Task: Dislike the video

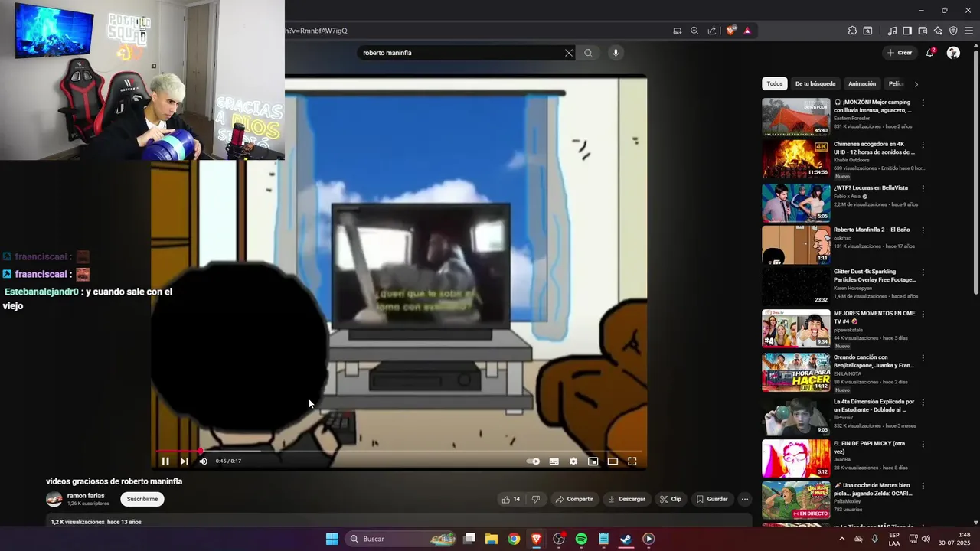Action: click(536, 499)
